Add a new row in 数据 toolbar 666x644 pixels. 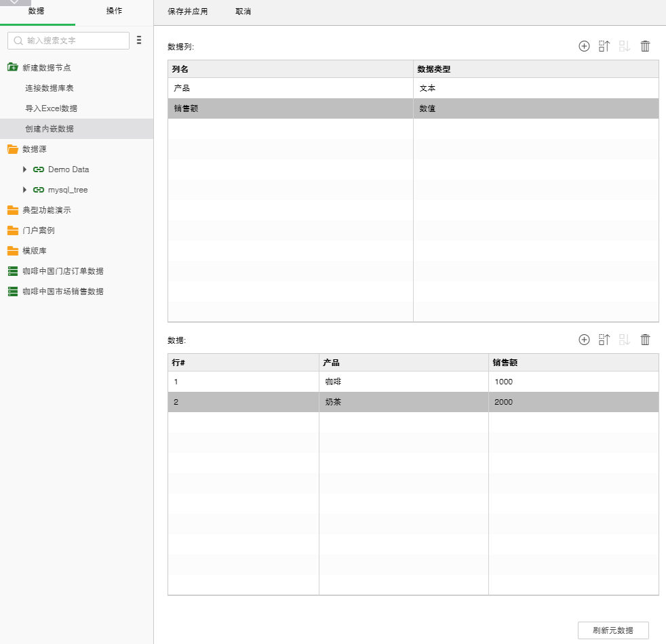pyautogui.click(x=584, y=340)
